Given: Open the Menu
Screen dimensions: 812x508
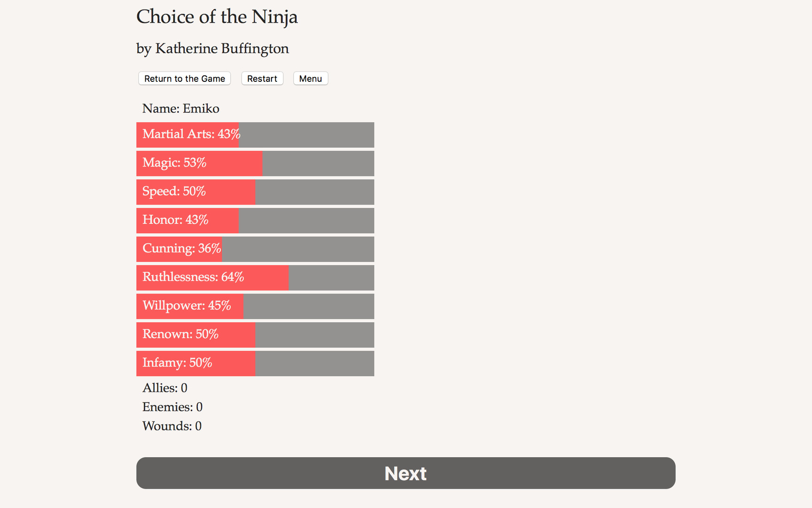Looking at the screenshot, I should (310, 78).
